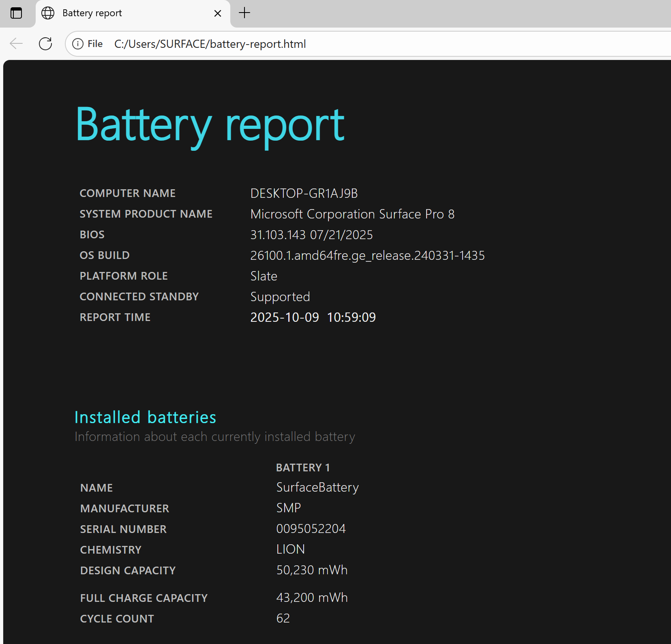The image size is (671, 644).
Task: Click the 43,200 mWh full charge capacity
Action: click(312, 598)
